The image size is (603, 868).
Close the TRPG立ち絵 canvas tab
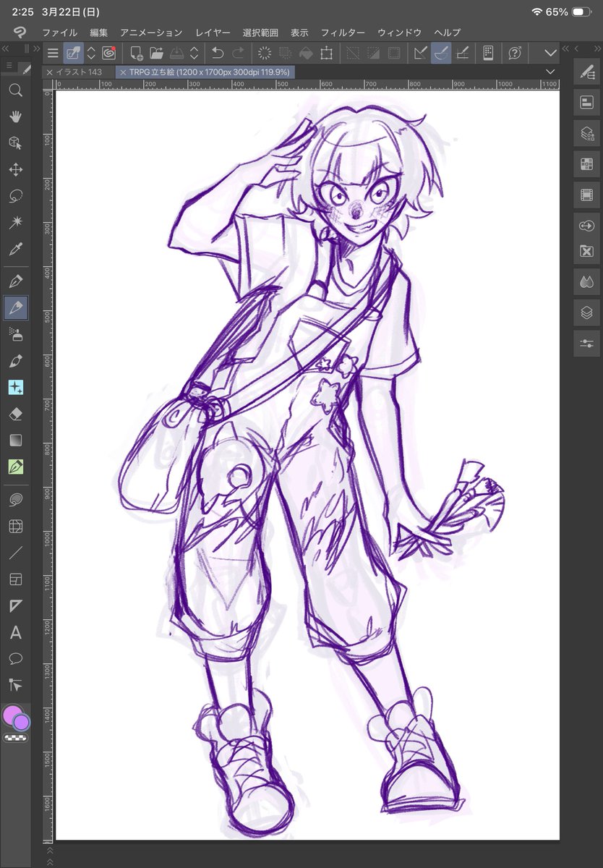123,72
